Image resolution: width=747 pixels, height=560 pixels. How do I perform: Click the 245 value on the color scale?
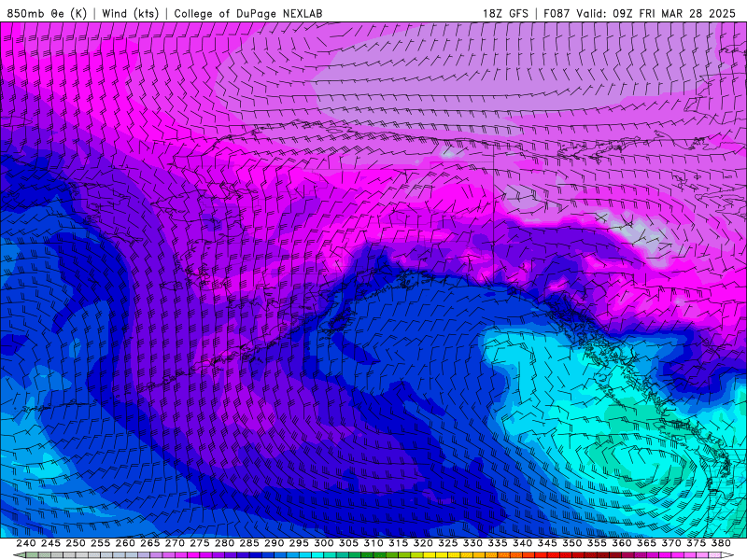pos(50,543)
